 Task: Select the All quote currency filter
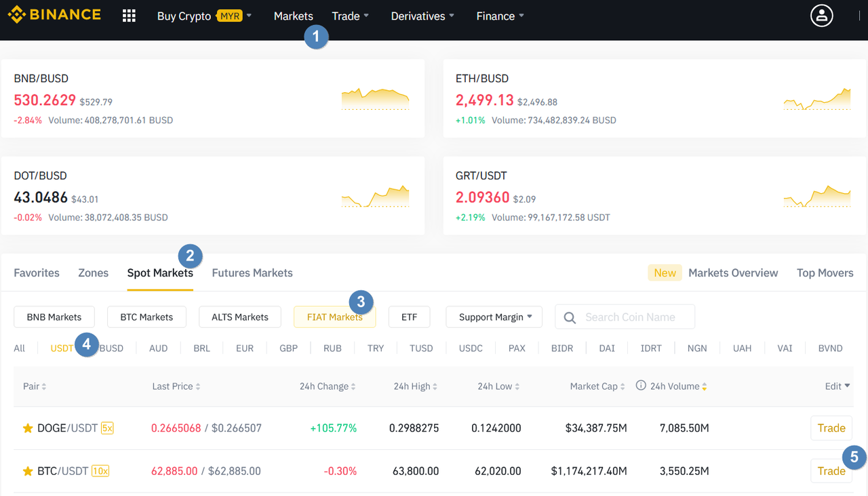(x=20, y=348)
